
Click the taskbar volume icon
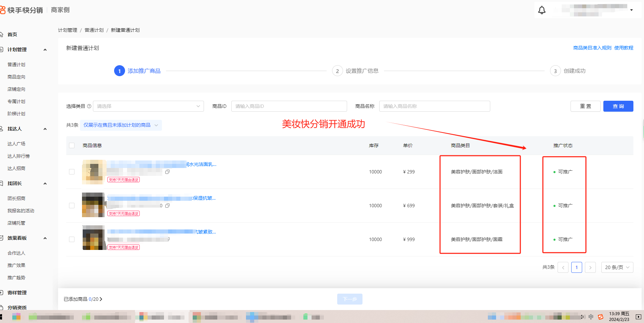[x=583, y=317]
